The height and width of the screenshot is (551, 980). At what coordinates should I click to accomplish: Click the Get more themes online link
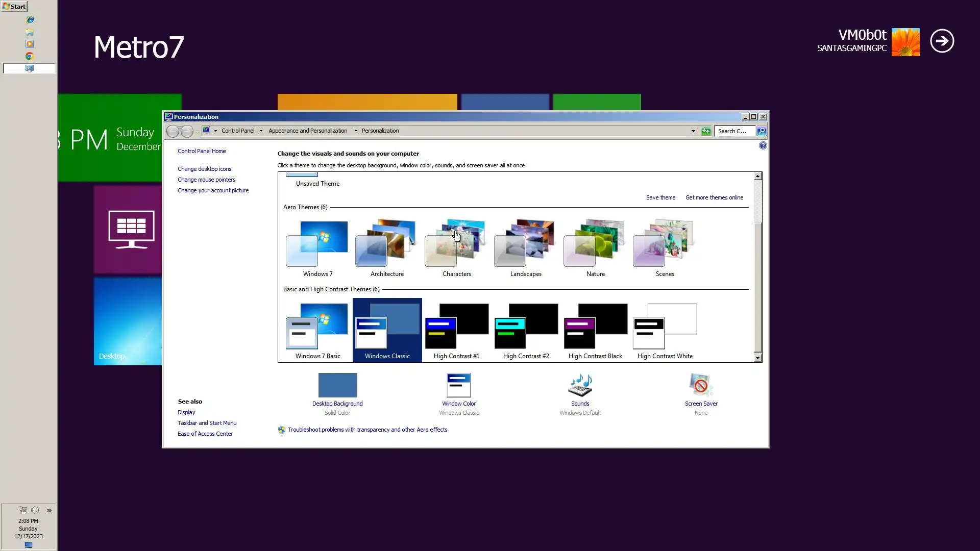tap(714, 197)
